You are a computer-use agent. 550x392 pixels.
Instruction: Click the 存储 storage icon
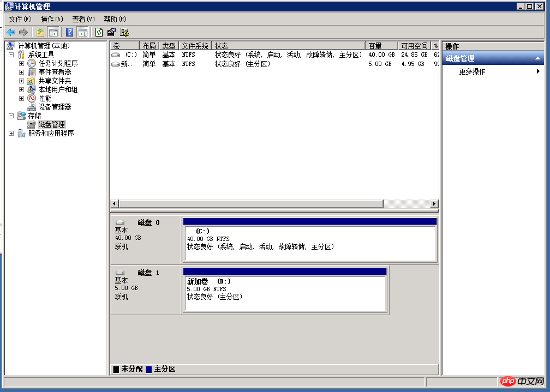pos(21,116)
